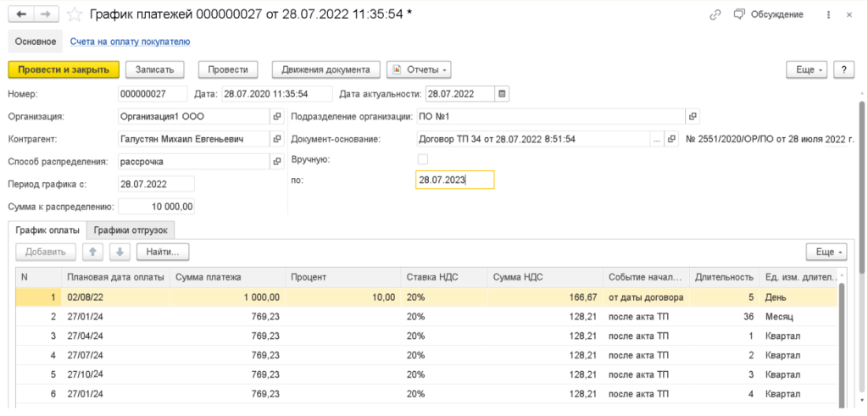Open the Организация record with its open icon
The width and height of the screenshot is (868, 416).
coord(276,116)
